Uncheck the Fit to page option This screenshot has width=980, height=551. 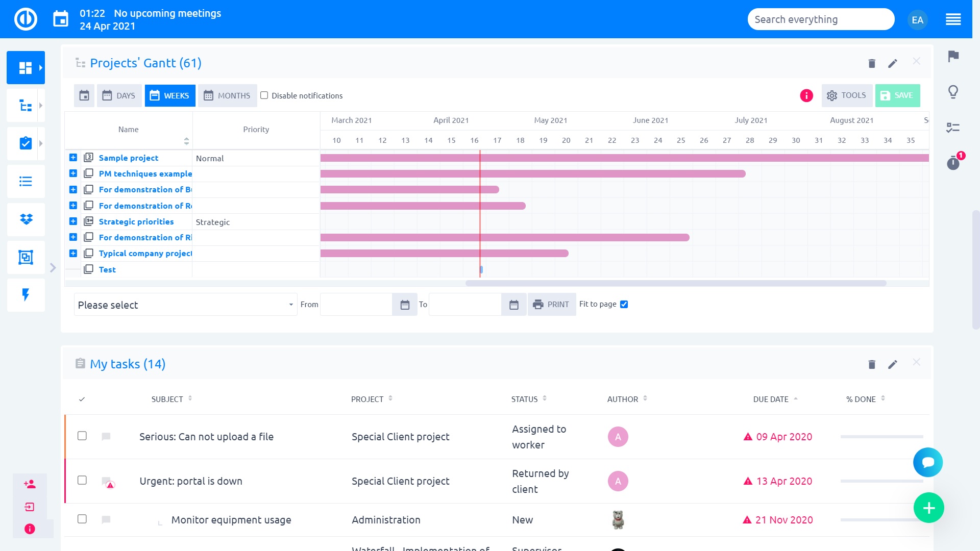[x=624, y=304]
